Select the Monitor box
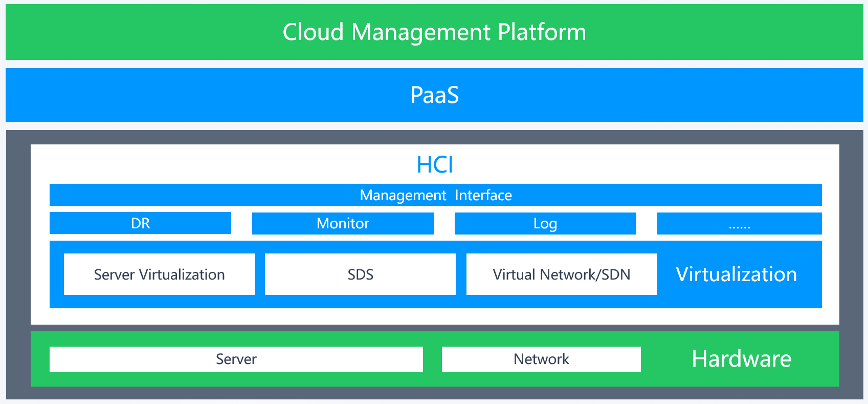868x404 pixels. [x=343, y=223]
